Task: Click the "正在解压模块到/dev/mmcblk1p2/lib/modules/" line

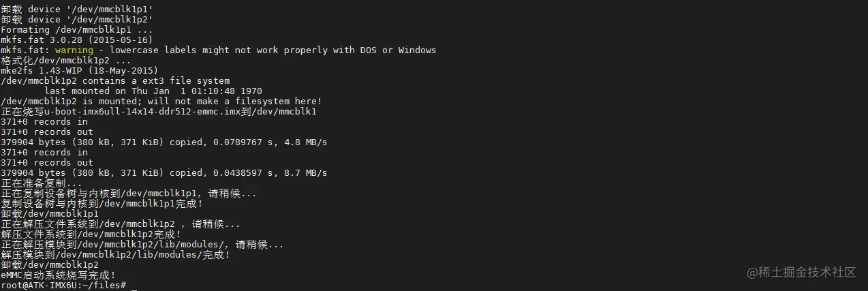Action: point(142,245)
